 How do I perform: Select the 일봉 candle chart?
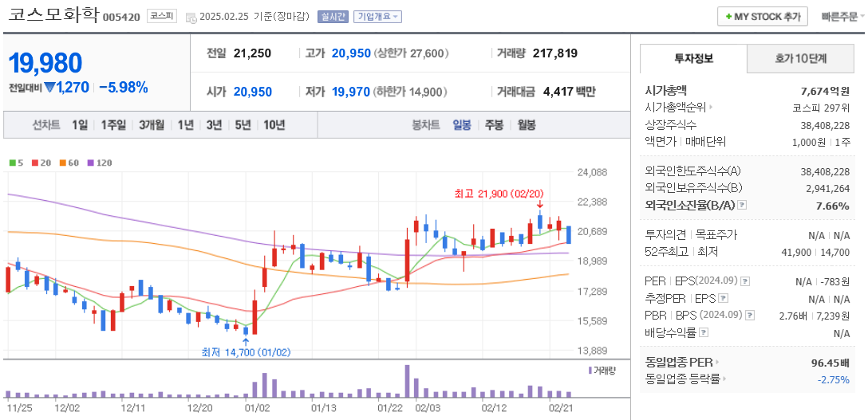pyautogui.click(x=462, y=125)
